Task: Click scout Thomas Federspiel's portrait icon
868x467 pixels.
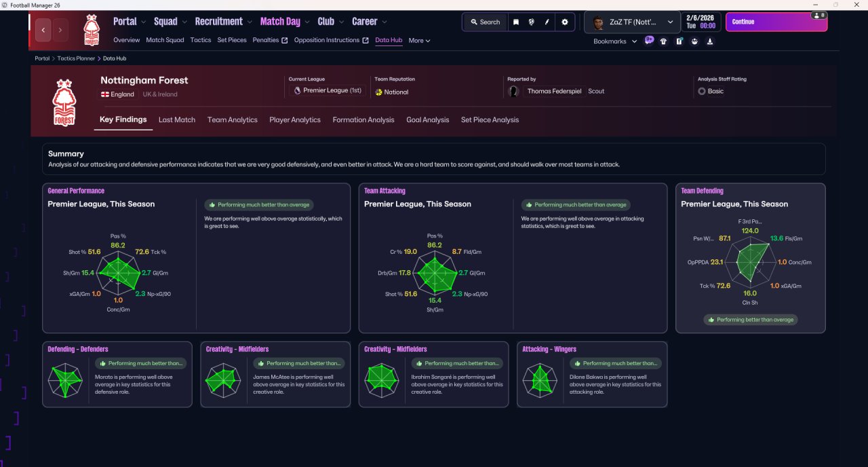Action: [x=514, y=91]
